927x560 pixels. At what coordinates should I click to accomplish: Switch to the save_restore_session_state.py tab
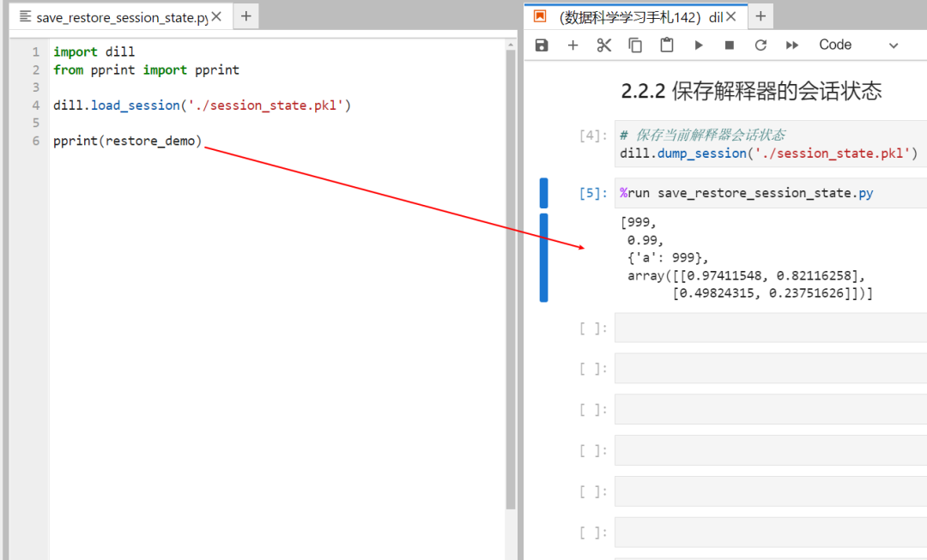click(112, 15)
